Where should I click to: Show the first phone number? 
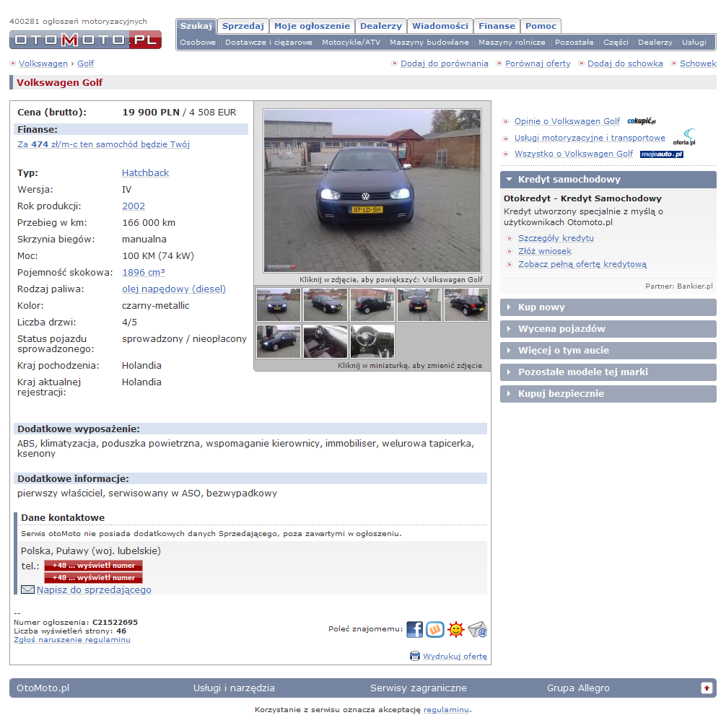click(93, 566)
